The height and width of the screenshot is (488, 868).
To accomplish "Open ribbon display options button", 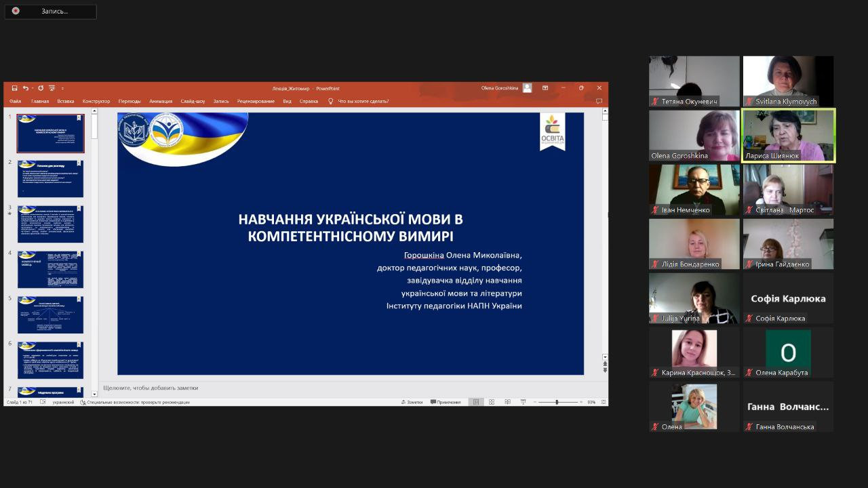I will tap(545, 88).
